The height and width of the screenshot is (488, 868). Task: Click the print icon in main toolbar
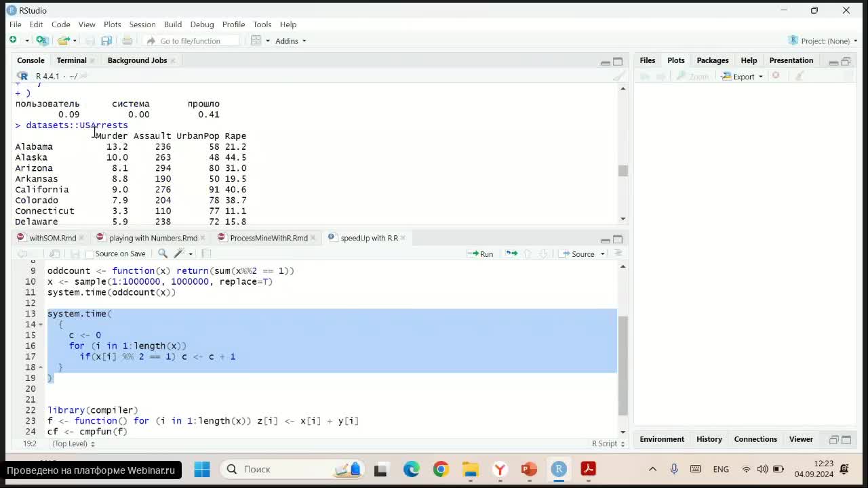[127, 41]
